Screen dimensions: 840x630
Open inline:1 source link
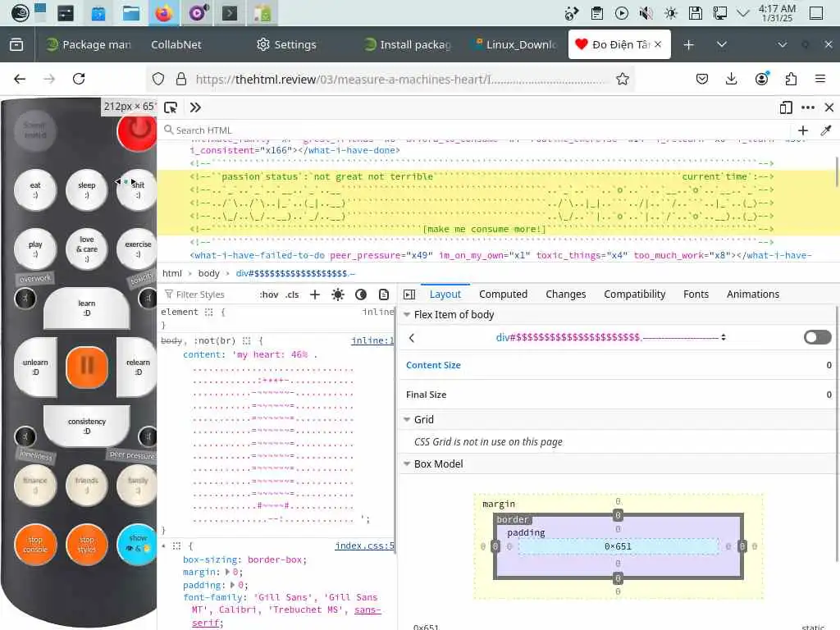372,340
